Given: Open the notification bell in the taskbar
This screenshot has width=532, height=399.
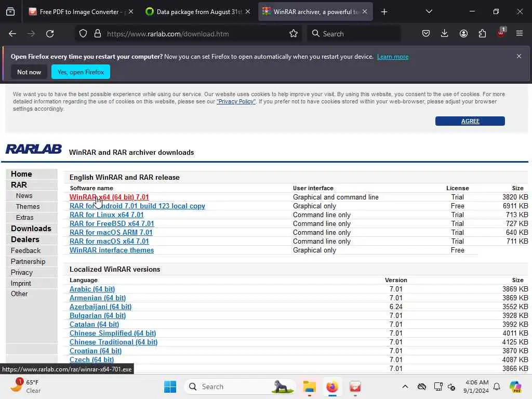Looking at the screenshot, I should (497, 387).
